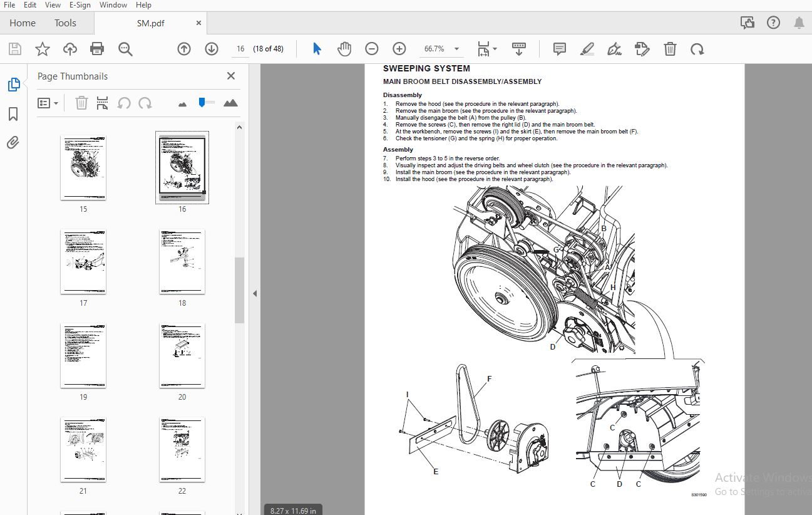Image resolution: width=812 pixels, height=515 pixels.
Task: Click insert pages icon in thumbnails panel
Action: [x=103, y=103]
